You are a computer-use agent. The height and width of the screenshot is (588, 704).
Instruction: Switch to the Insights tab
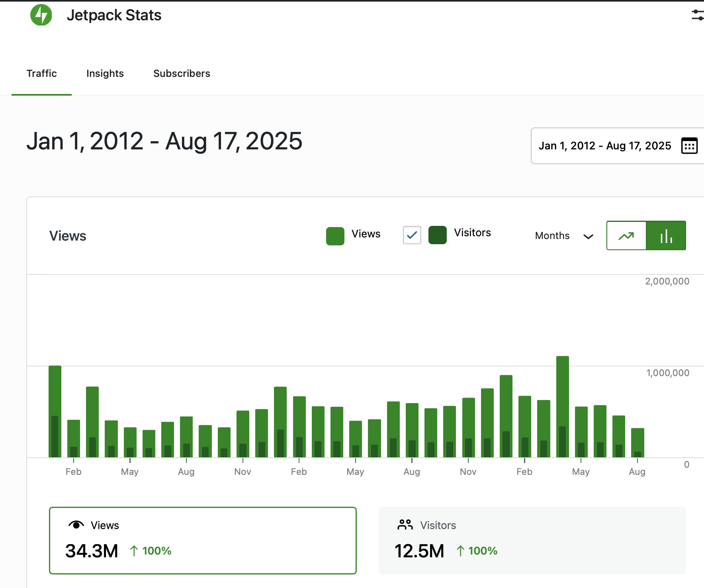105,73
